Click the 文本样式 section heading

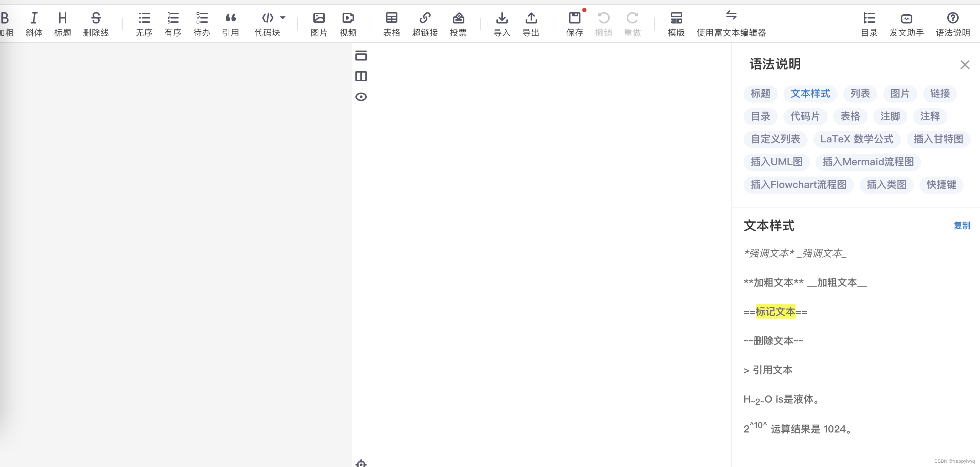pyautogui.click(x=769, y=226)
